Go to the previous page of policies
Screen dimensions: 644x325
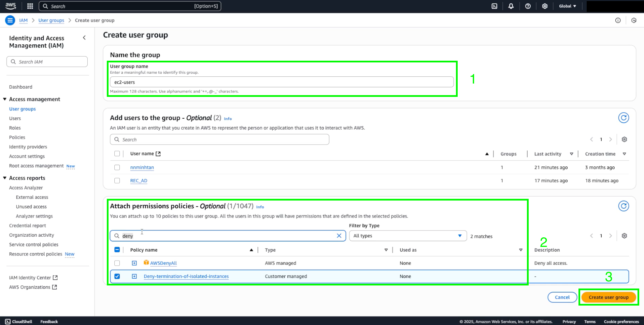pyautogui.click(x=592, y=236)
